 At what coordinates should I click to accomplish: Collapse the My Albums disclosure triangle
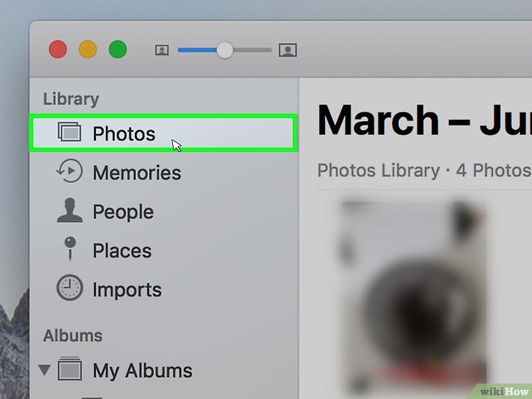coord(45,370)
